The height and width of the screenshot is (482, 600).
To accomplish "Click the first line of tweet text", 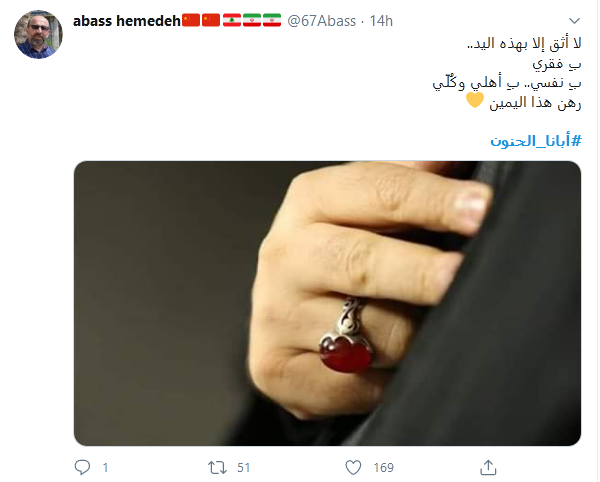I will point(524,44).
